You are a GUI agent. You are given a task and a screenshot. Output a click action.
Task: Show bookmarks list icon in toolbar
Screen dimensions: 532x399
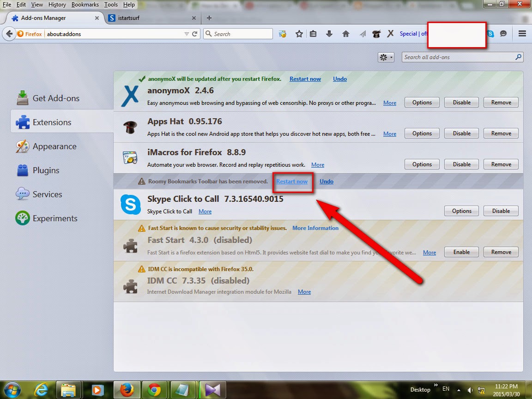point(313,34)
